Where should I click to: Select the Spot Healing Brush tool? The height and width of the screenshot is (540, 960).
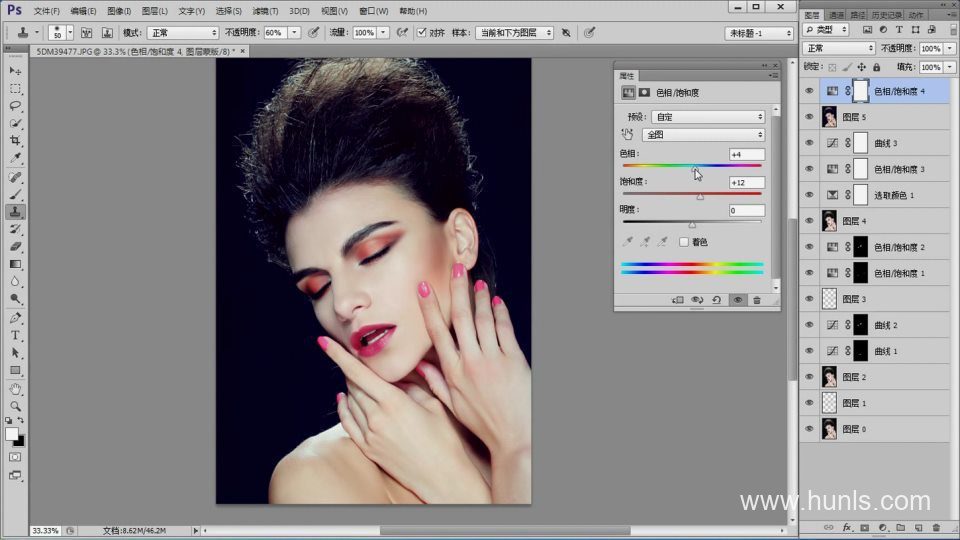click(x=15, y=178)
